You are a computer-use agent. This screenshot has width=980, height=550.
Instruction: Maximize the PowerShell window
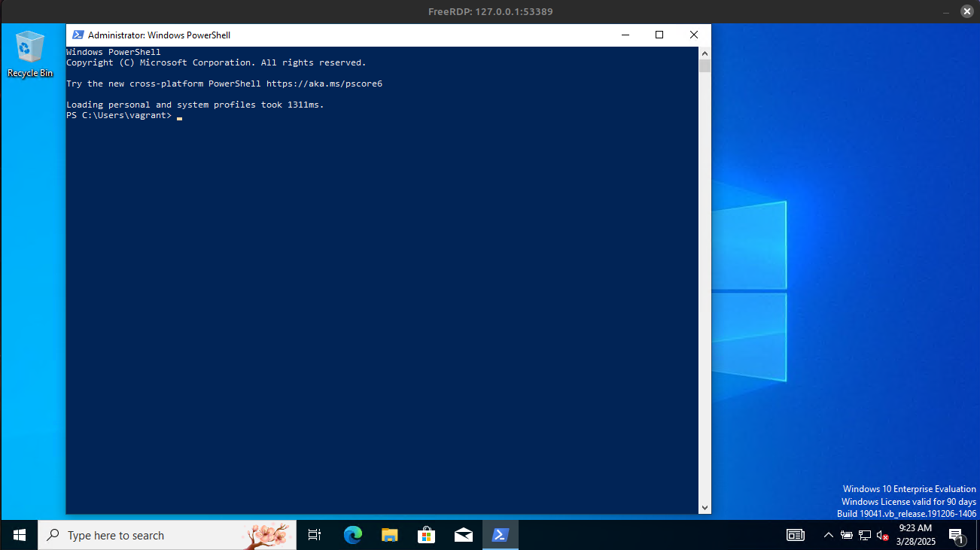[659, 35]
